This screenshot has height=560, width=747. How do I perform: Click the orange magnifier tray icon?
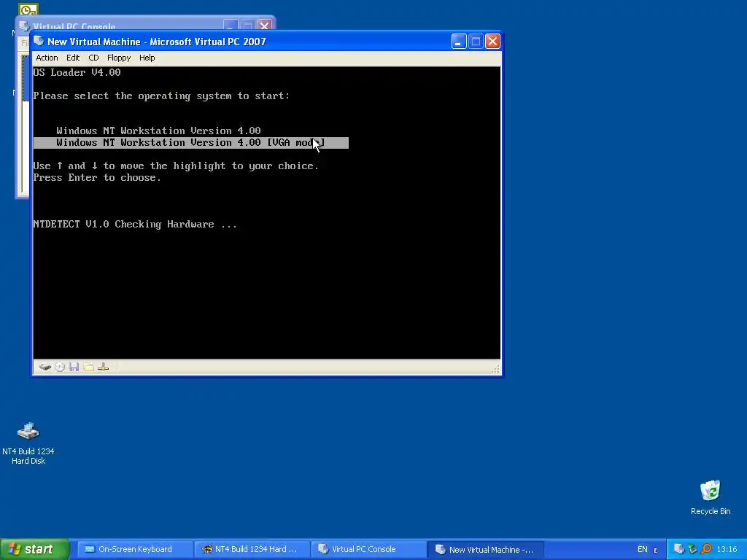[x=706, y=549]
